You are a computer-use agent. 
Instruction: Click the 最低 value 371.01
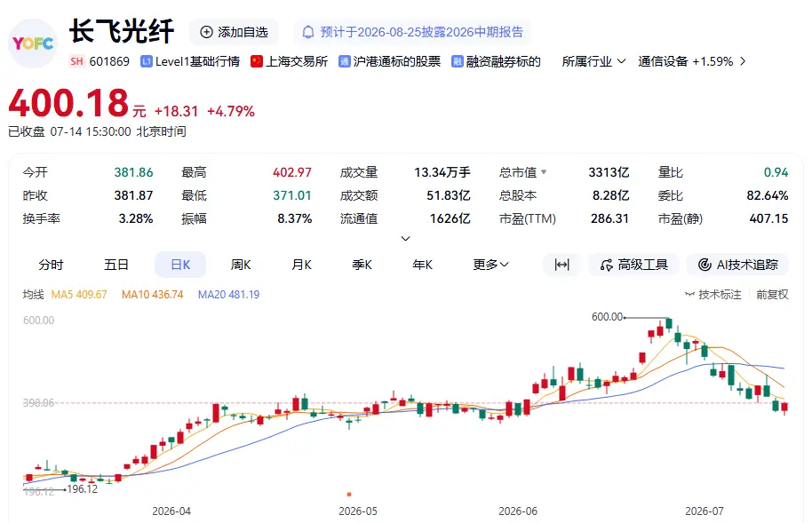[292, 195]
